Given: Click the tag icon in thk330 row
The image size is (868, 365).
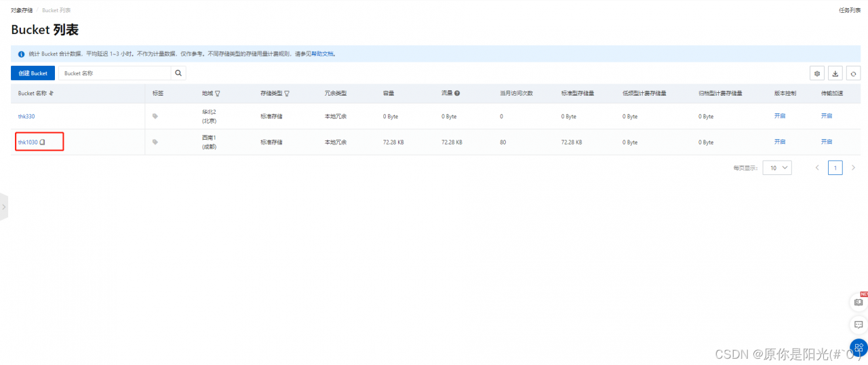Looking at the screenshot, I should coord(155,116).
